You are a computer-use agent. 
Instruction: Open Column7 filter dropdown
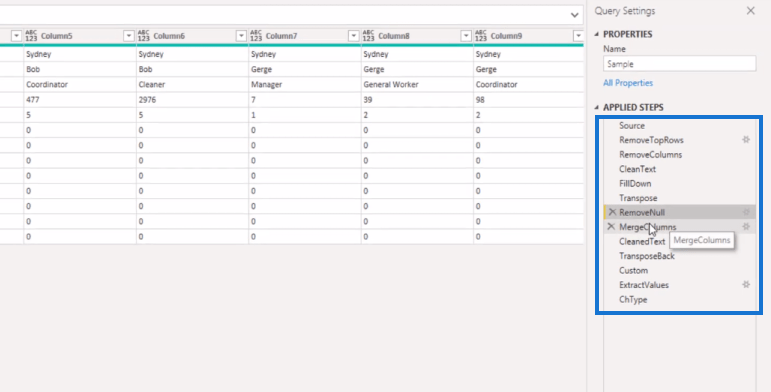pyautogui.click(x=354, y=36)
